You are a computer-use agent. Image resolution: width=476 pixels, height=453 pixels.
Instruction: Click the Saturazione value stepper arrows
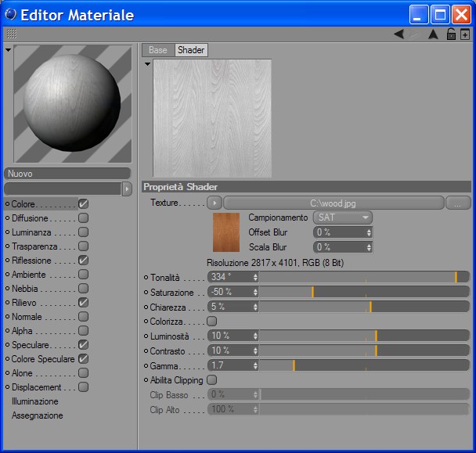pos(255,292)
